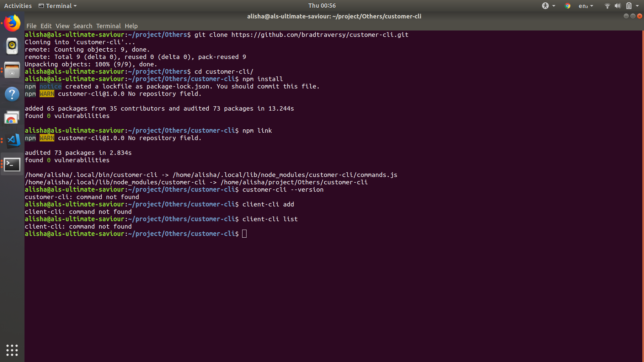The height and width of the screenshot is (362, 644).
Task: Open the Search menu of the terminal
Action: click(x=83, y=26)
